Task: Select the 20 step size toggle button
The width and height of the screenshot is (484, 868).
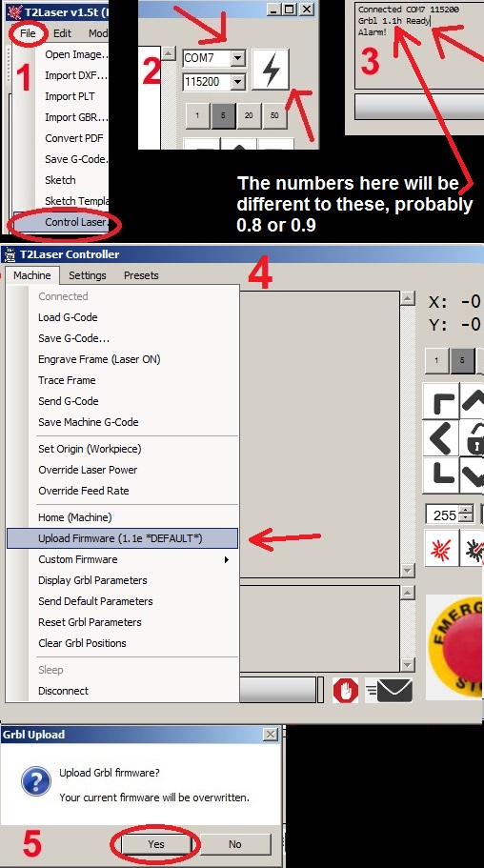Action: (249, 115)
